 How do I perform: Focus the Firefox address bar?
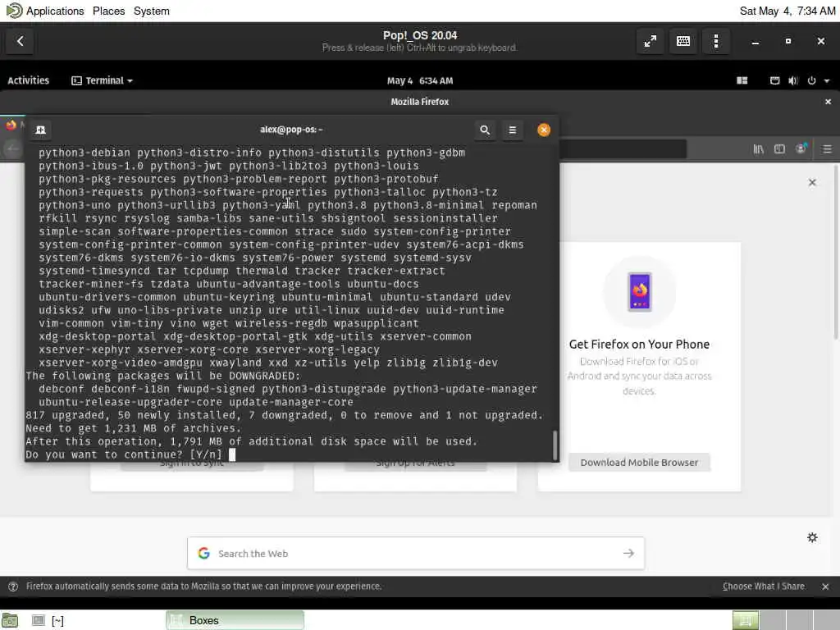pos(623,149)
